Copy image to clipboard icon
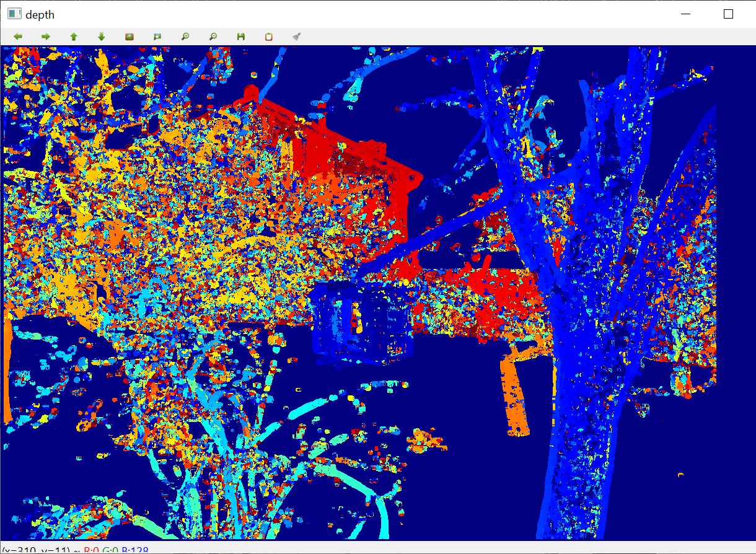The height and width of the screenshot is (554, 756). pyautogui.click(x=269, y=37)
